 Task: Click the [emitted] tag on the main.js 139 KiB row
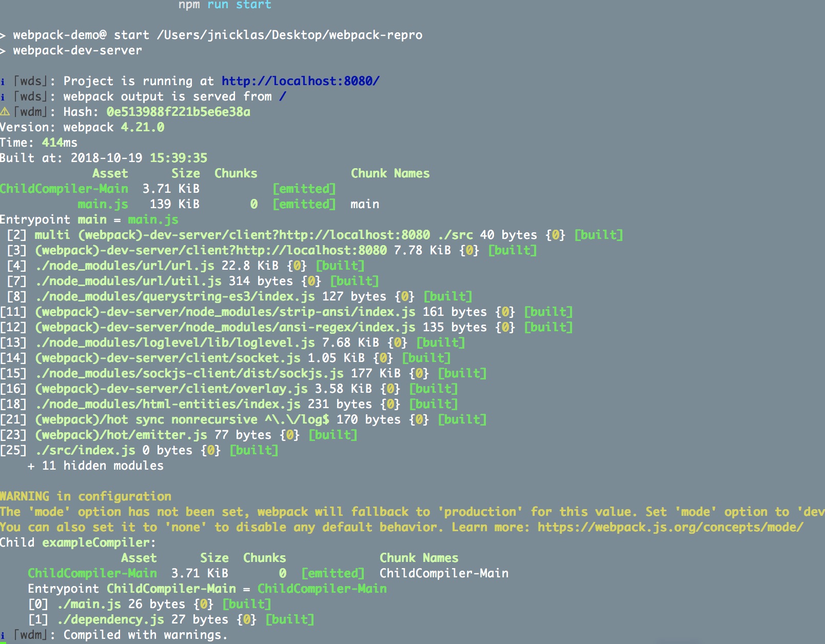coord(304,204)
